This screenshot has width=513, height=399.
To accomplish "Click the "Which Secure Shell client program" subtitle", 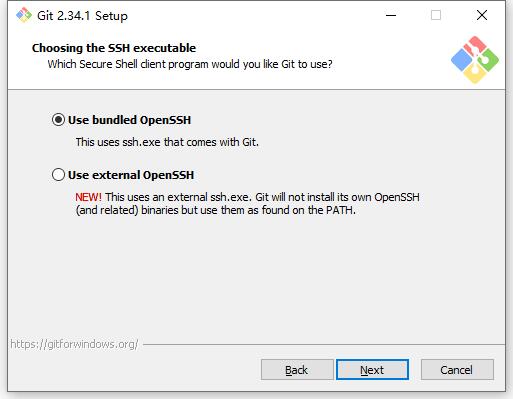I will coord(190,64).
